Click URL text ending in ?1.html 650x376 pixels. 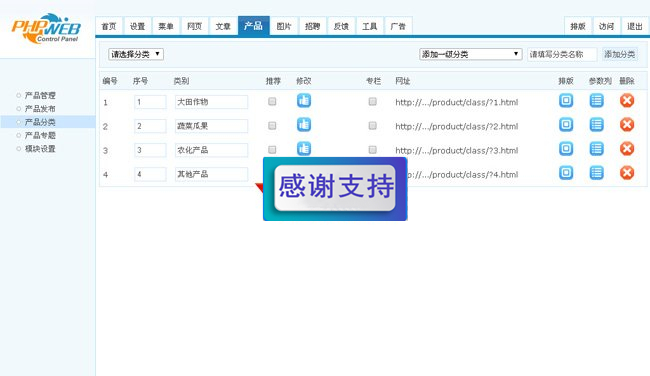click(456, 102)
